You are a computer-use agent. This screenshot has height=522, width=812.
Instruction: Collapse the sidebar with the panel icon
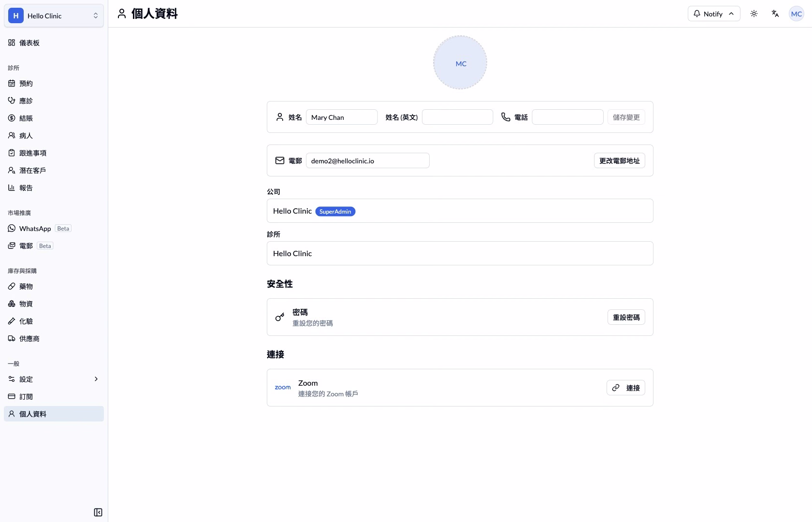(98, 512)
